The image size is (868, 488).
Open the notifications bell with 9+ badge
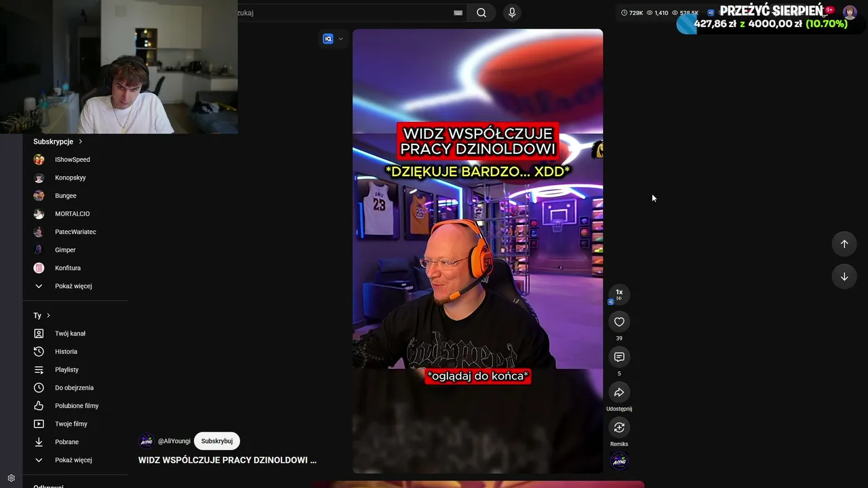tap(825, 12)
